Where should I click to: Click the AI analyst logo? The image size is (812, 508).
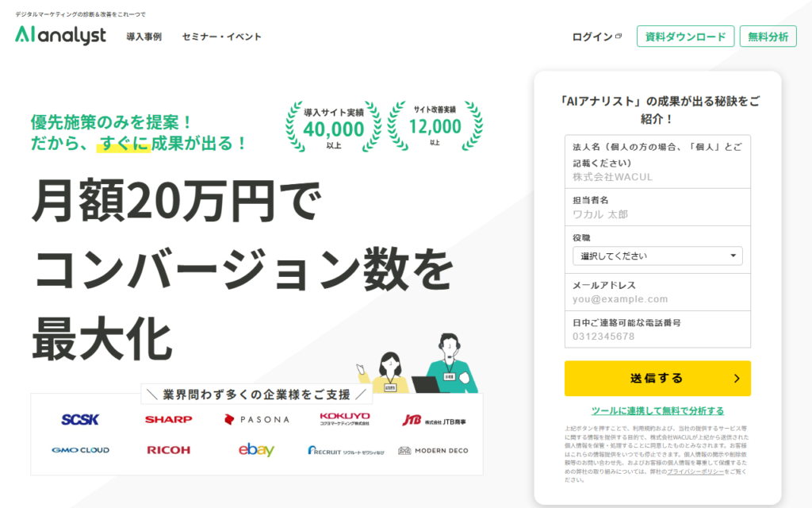pyautogui.click(x=60, y=36)
